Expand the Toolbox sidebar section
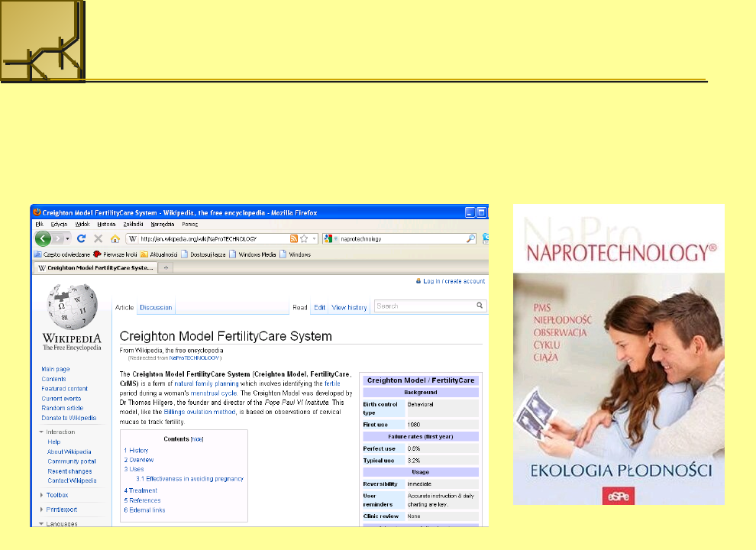 [42, 495]
